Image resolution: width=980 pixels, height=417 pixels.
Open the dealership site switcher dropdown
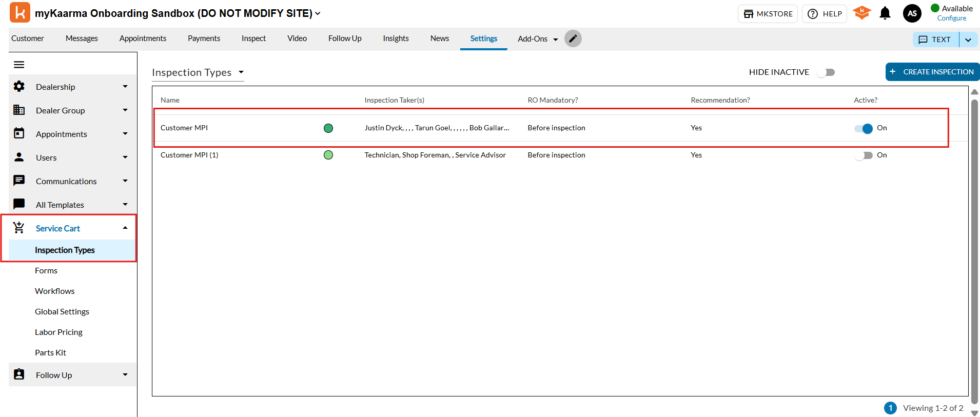coord(318,13)
